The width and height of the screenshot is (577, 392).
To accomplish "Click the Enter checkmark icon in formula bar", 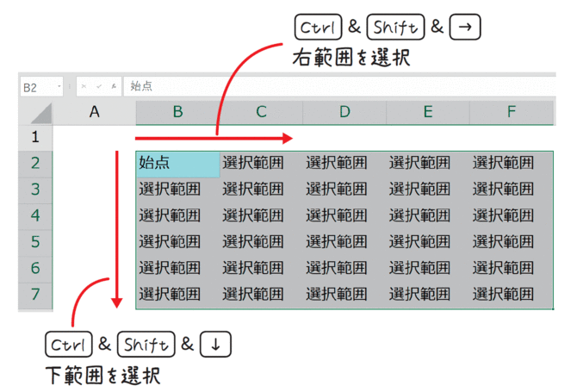I will [99, 86].
